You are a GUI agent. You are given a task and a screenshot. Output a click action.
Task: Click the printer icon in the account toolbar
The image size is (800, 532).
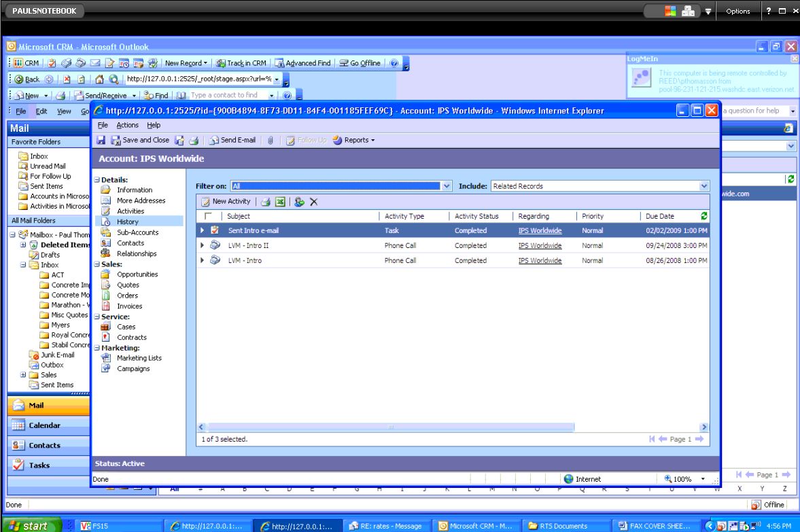[x=194, y=140]
